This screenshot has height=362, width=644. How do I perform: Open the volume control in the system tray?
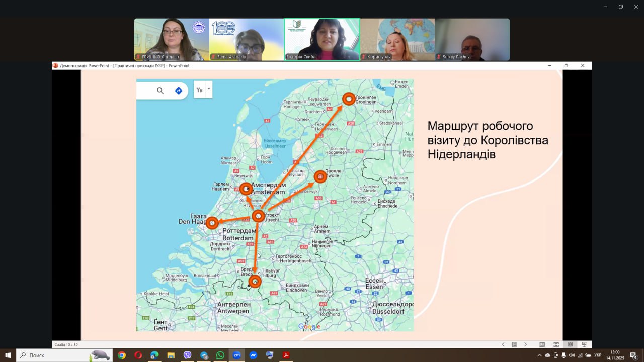click(x=572, y=355)
